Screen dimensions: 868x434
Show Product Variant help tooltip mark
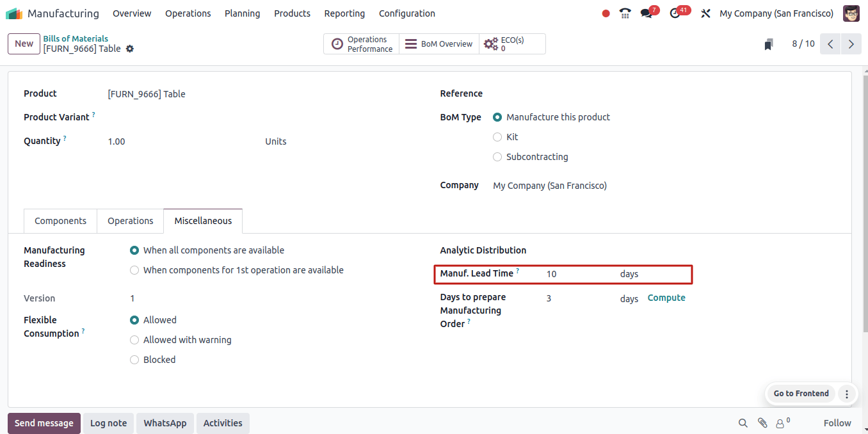click(93, 115)
